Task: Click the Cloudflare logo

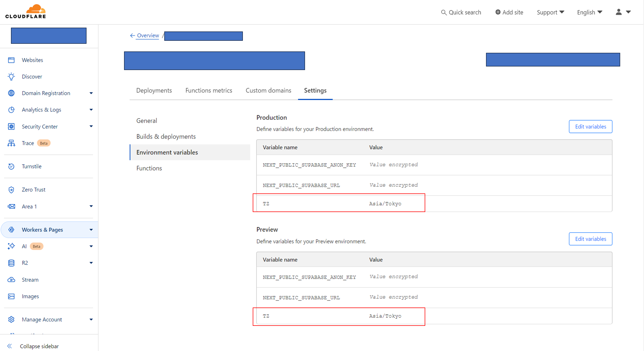Action: tap(26, 11)
